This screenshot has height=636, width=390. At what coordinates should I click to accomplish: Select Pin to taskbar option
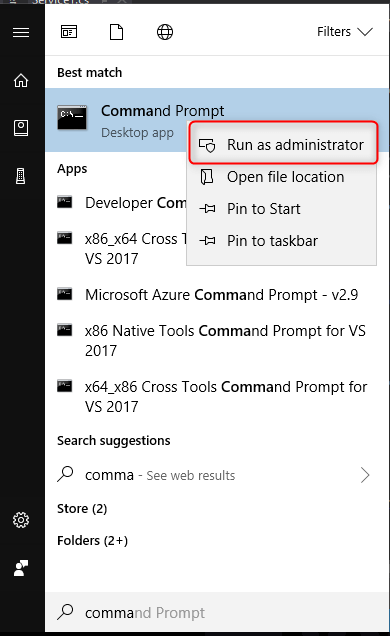click(281, 241)
